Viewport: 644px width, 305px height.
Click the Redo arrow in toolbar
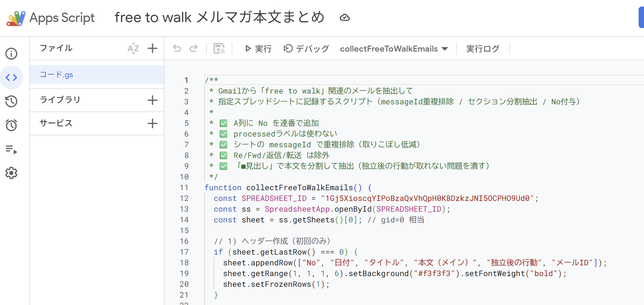pos(194,48)
